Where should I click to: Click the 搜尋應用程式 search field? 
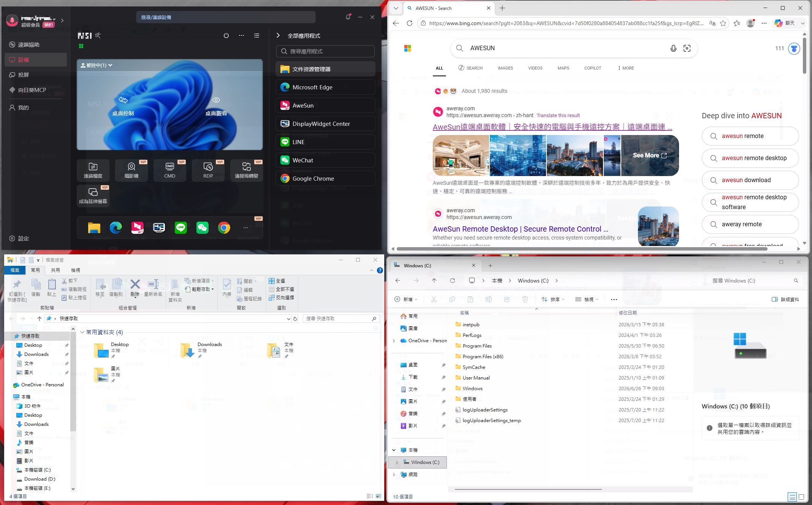325,51
